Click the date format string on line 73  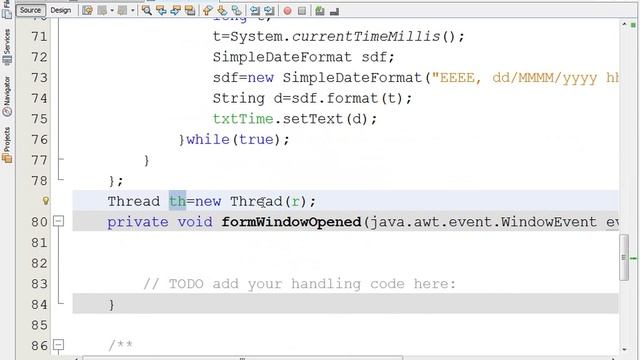[x=526, y=78]
